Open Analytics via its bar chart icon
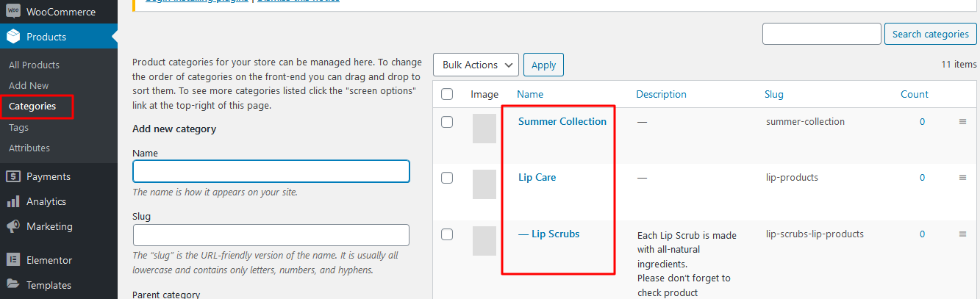 (12, 201)
